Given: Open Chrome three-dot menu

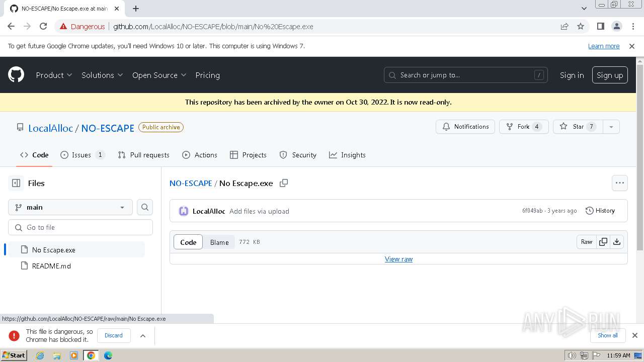Looking at the screenshot, I should point(632,27).
